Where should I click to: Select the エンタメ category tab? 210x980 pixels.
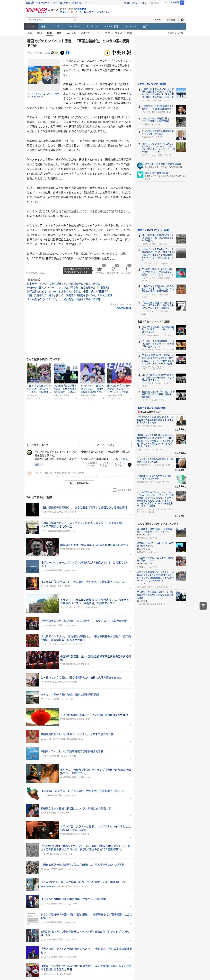click(x=71, y=33)
